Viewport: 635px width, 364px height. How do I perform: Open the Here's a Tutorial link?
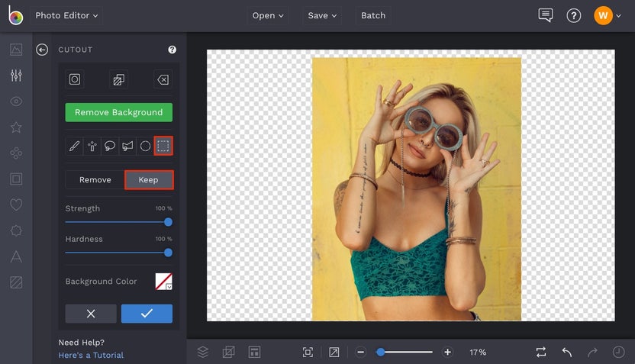(x=91, y=355)
